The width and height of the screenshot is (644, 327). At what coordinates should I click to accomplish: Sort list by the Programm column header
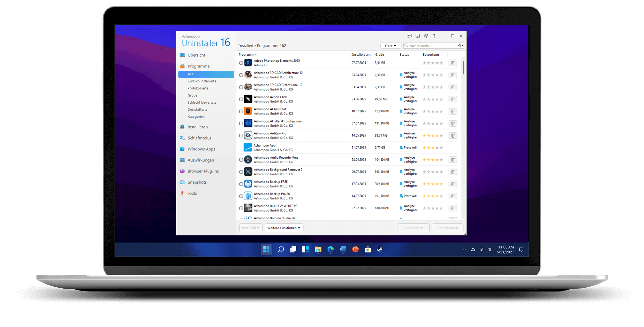click(x=246, y=55)
